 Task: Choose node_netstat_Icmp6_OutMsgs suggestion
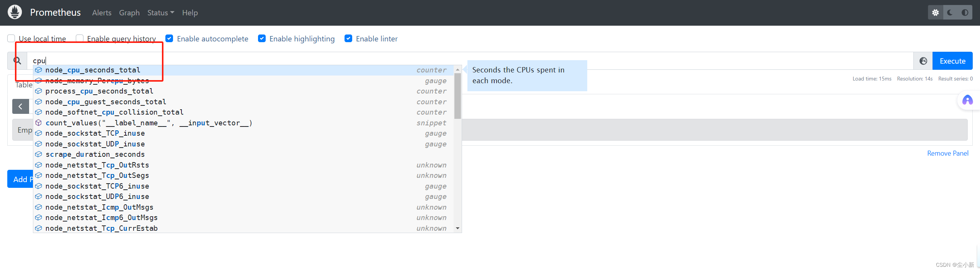[243, 218]
